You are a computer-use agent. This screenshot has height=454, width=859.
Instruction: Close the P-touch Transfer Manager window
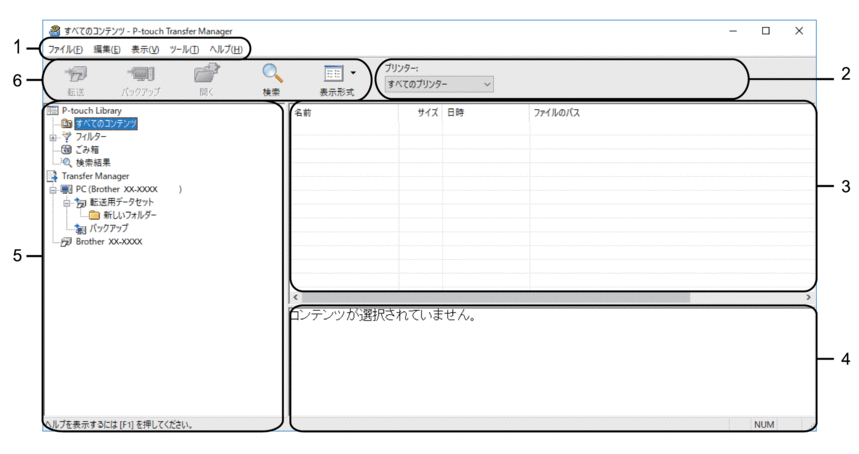[799, 31]
